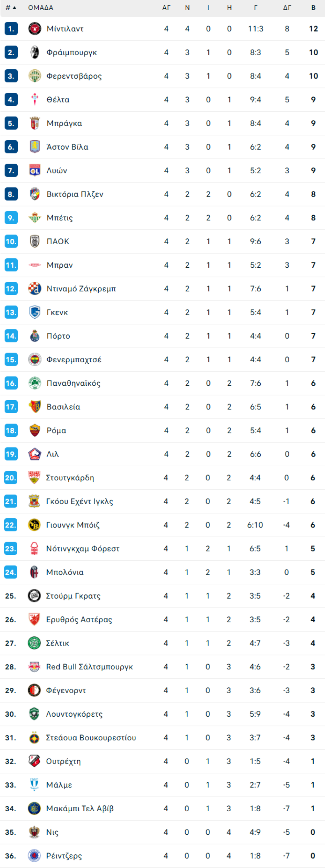Sort by the ΔΓ goal difference header
Screen dimensions: 325x868
pyautogui.click(x=287, y=8)
